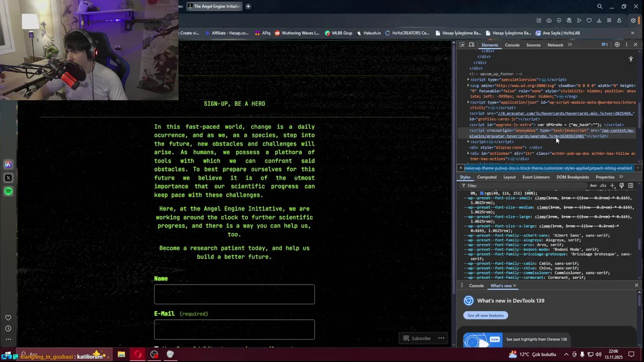644x362 pixels.
Task: Bookmark page with heart icon
Action: [589, 21]
